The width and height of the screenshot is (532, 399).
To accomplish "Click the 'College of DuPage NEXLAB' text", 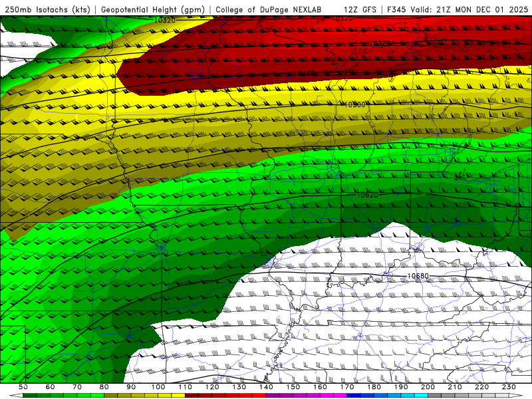I will [269, 10].
